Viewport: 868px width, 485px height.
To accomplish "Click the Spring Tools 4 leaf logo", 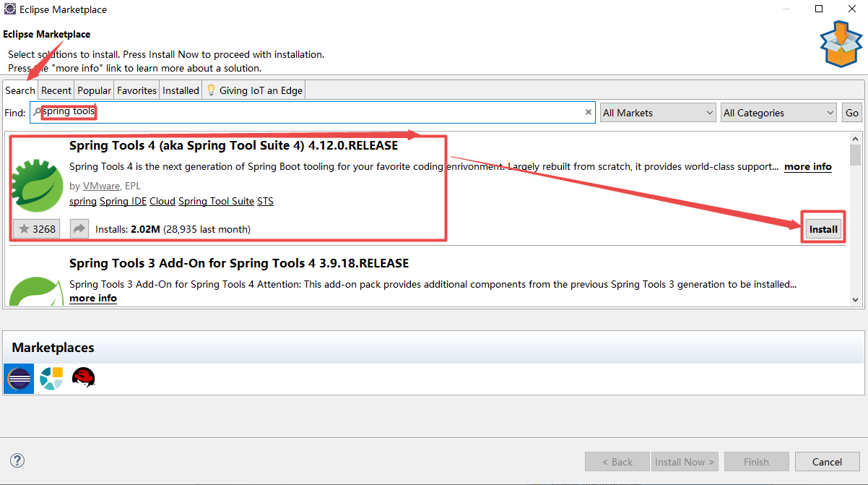I will (x=38, y=186).
